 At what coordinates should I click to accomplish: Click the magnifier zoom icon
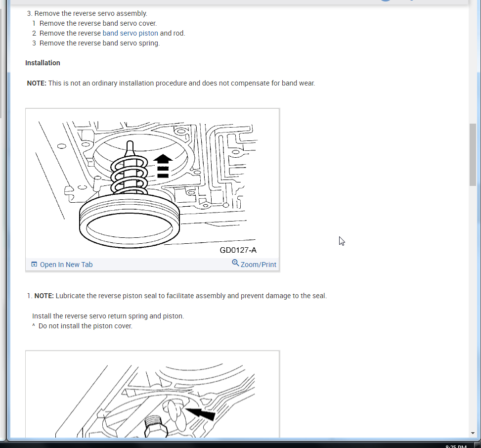click(235, 263)
